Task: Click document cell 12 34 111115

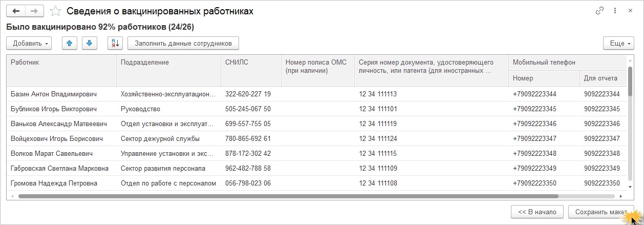Action: click(x=432, y=153)
